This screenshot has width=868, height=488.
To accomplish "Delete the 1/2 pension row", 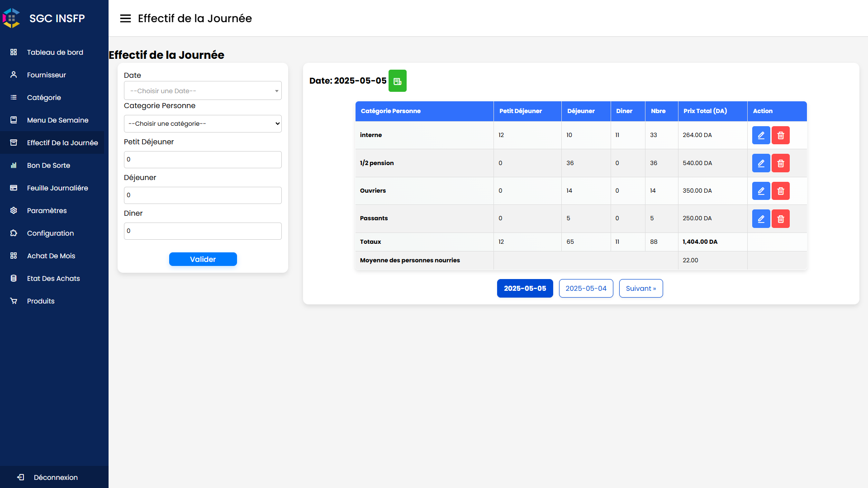I will tap(780, 163).
